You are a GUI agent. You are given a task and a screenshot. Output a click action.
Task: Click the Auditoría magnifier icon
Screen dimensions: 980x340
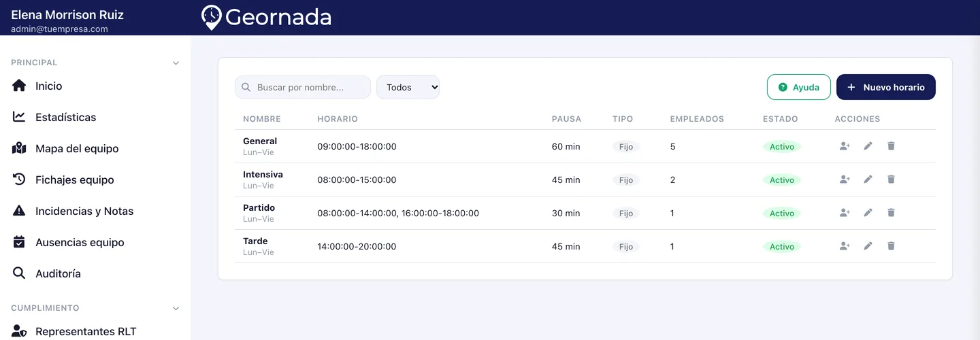(x=19, y=273)
